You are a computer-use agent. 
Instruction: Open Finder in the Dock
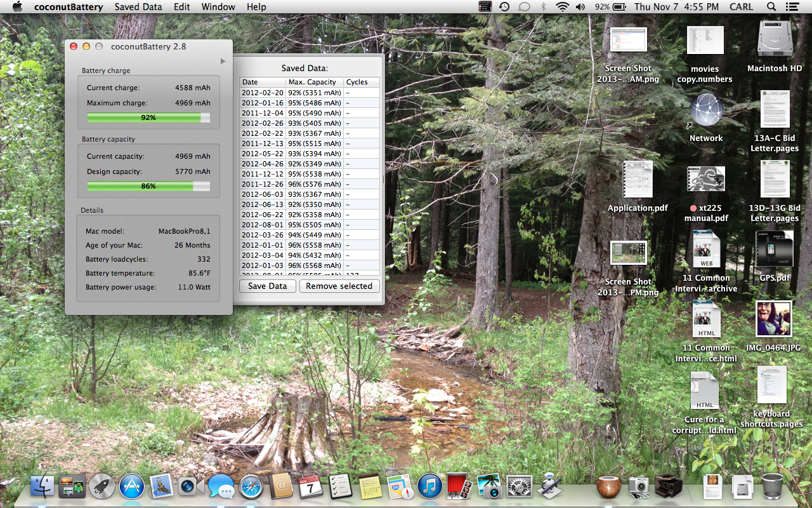coord(43,486)
